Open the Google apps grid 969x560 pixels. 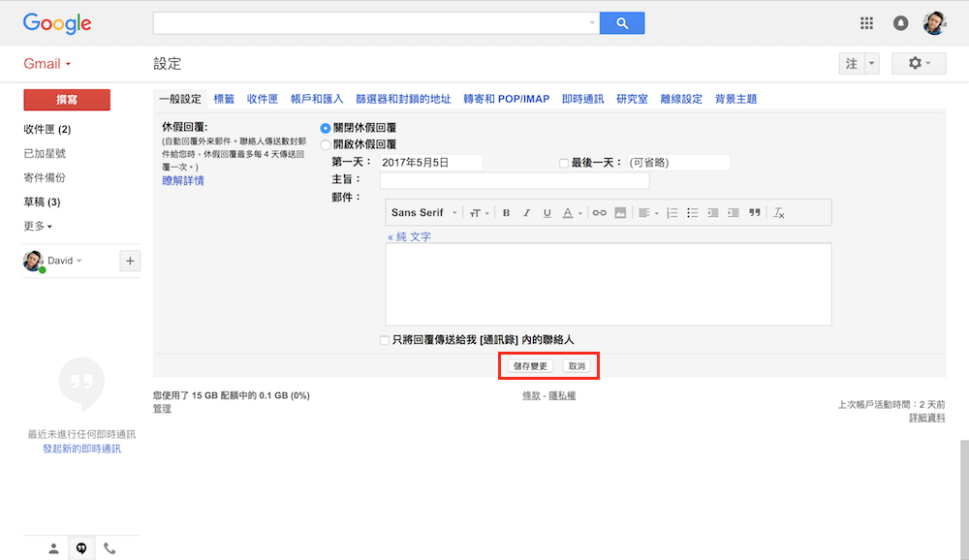coord(866,23)
